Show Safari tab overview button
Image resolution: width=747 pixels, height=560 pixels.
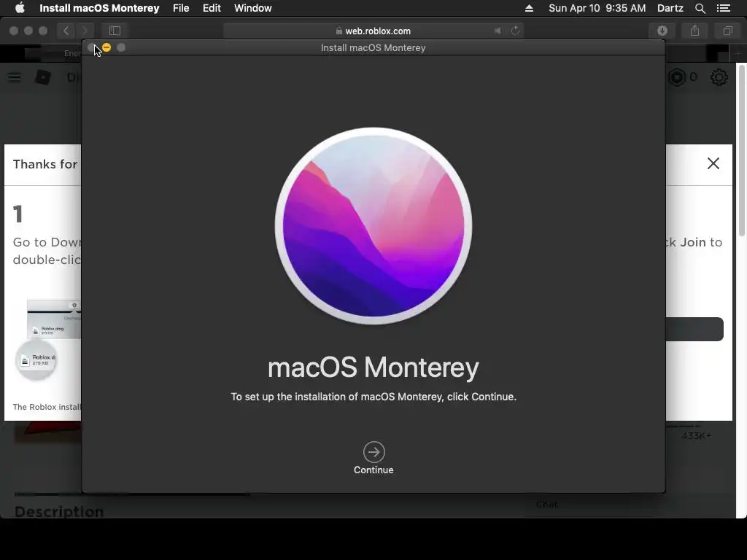point(727,31)
